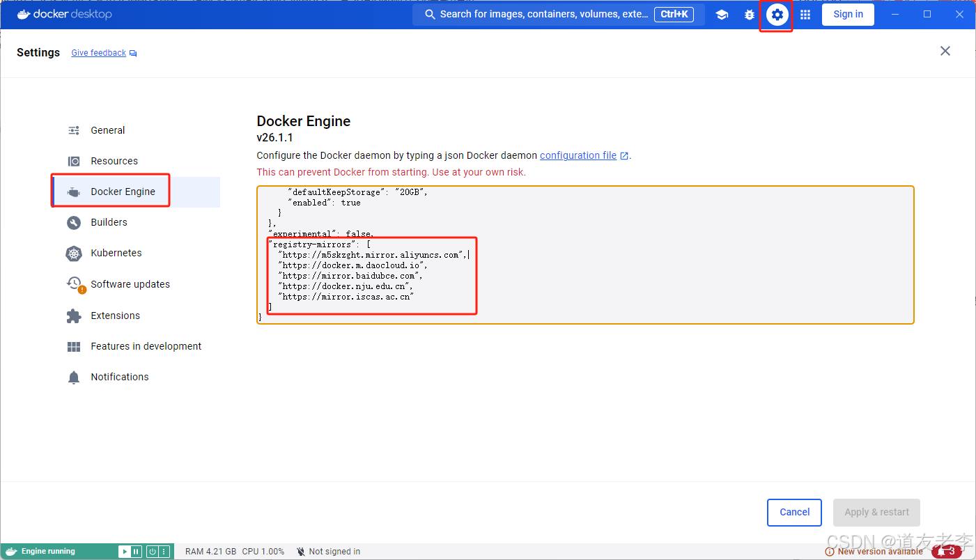Screen dimensions: 976x560
Task: Click the General sliders icon
Action: tap(74, 130)
